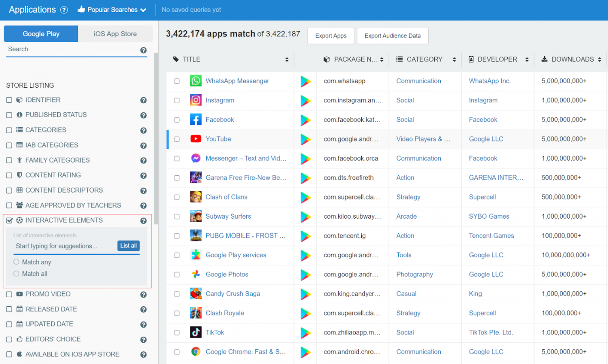The image size is (608, 364).
Task: Sort the table by the Title column
Action: point(286,59)
